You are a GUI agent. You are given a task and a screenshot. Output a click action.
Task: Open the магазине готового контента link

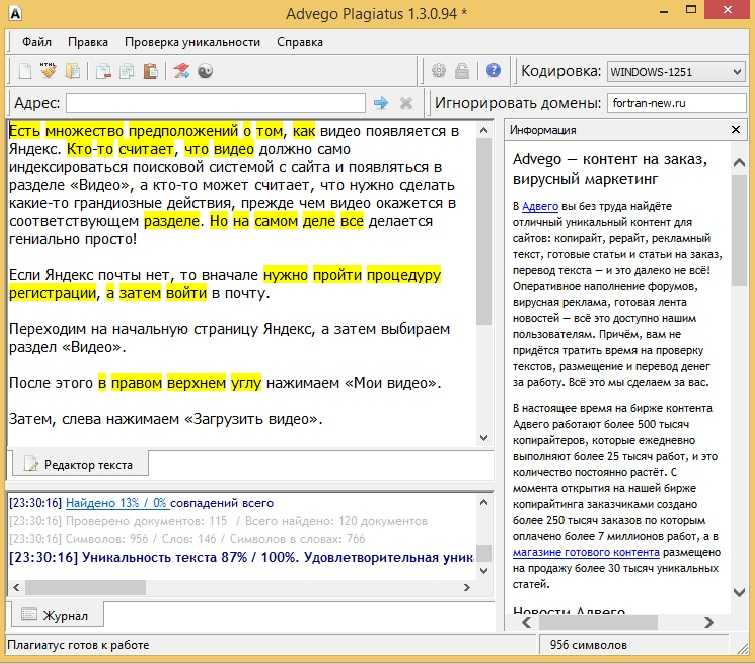[x=586, y=552]
